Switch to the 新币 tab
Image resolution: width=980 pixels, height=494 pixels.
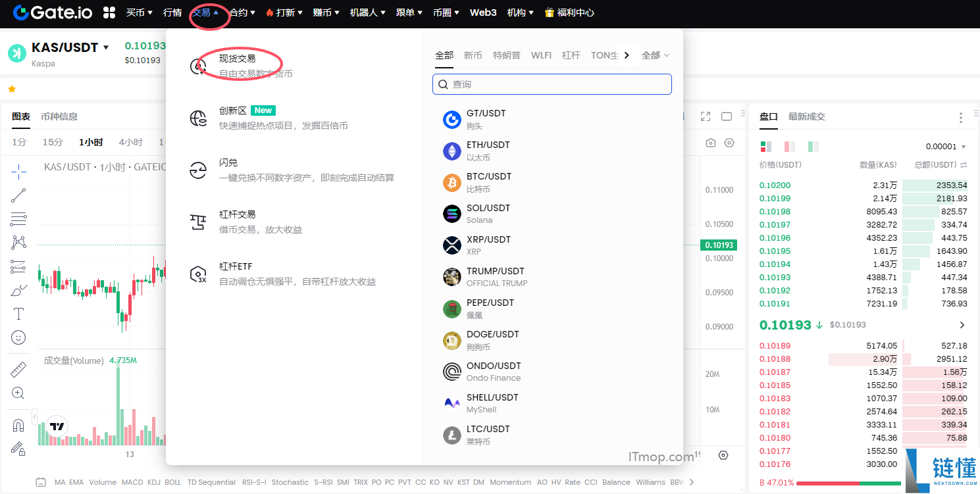click(x=473, y=55)
